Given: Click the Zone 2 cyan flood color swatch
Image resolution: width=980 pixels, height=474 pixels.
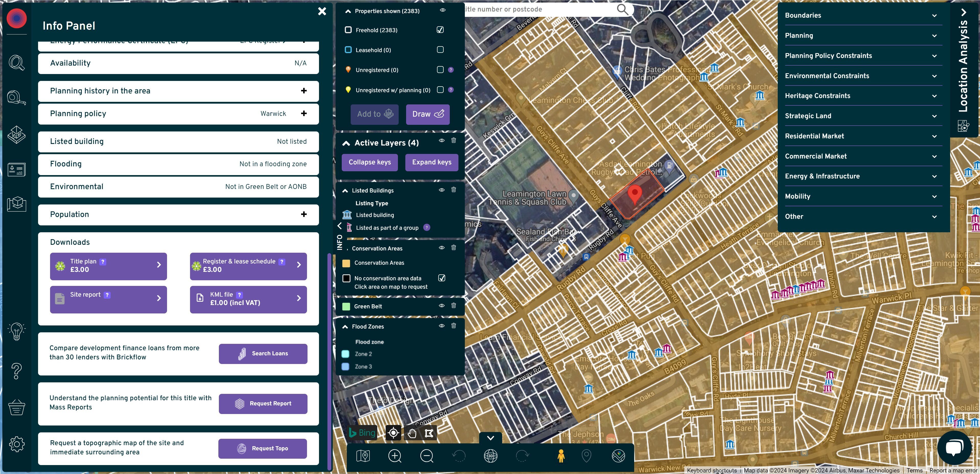Looking at the screenshot, I should (345, 354).
